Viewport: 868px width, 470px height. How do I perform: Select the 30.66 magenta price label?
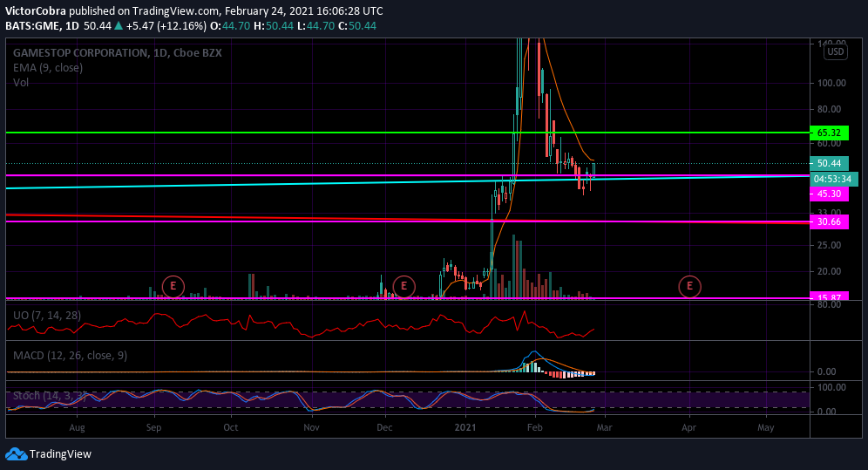[829, 222]
